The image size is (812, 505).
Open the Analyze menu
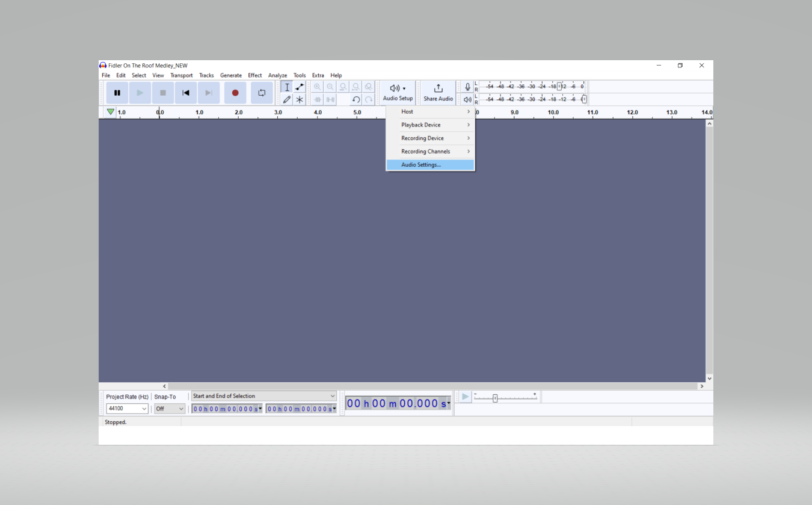point(277,75)
